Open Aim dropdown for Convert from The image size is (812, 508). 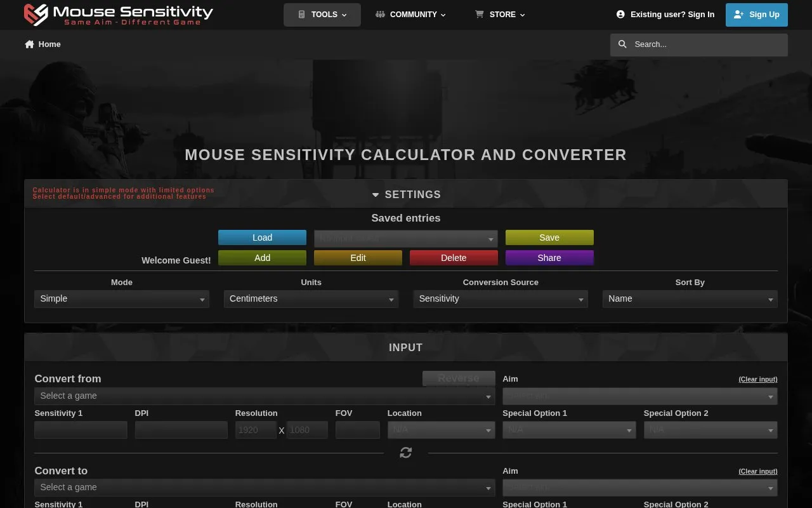(640, 396)
